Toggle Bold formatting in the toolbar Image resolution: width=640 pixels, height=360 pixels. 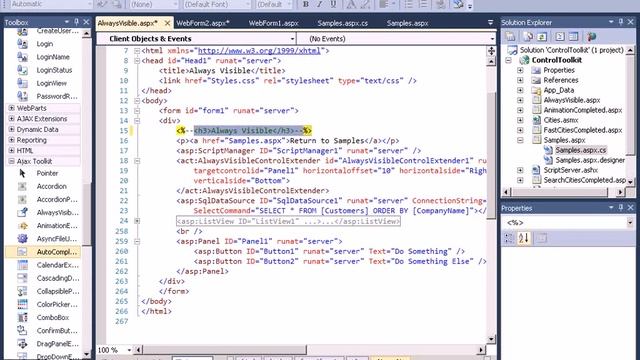[x=306, y=4]
